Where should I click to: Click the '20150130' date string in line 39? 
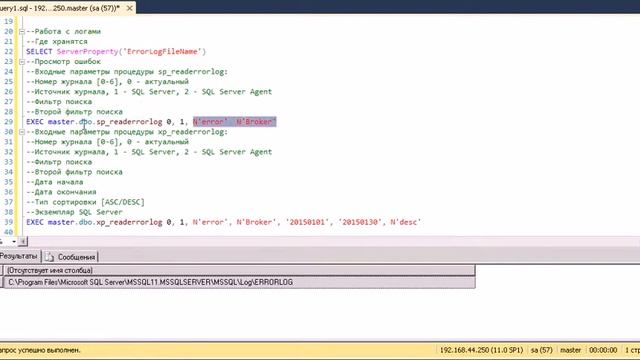tap(360, 222)
